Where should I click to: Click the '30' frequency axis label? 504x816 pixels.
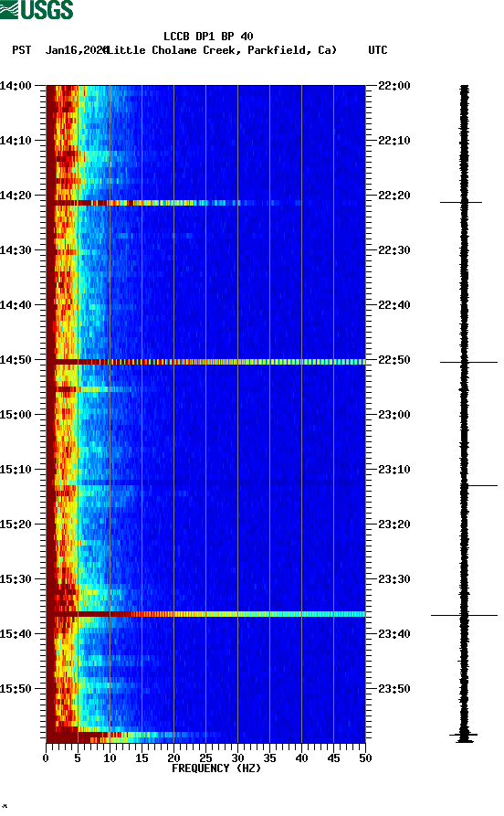[237, 758]
